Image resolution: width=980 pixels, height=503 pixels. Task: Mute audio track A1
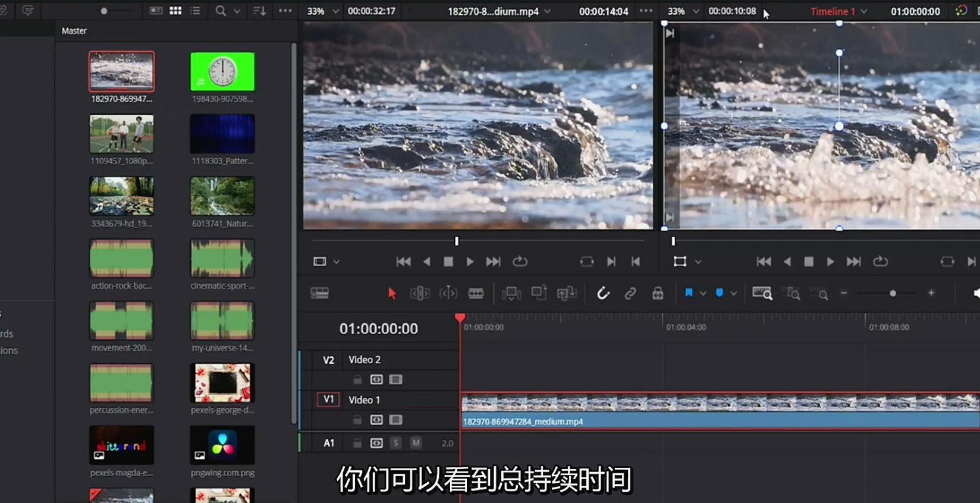pyautogui.click(x=416, y=443)
